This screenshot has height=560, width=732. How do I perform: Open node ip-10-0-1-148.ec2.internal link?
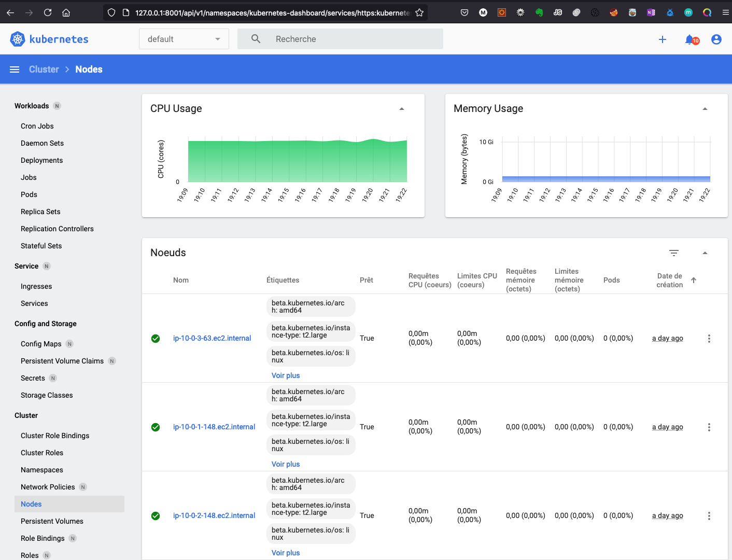tap(214, 427)
